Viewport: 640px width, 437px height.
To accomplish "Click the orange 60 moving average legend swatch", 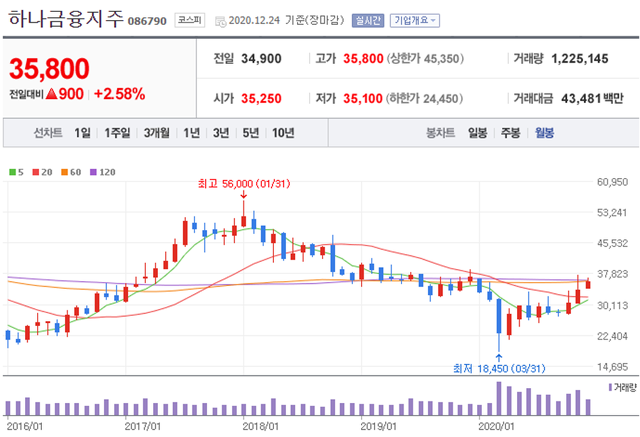I will [x=64, y=172].
